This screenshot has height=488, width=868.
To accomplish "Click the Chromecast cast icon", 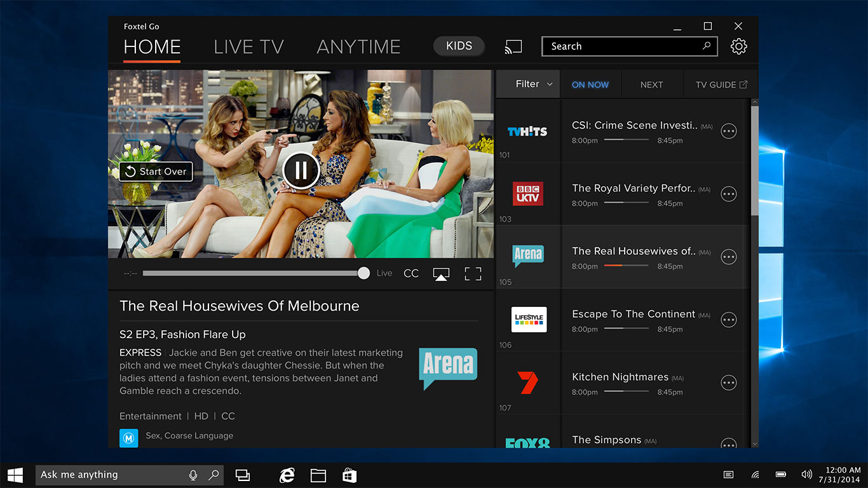I will click(513, 46).
